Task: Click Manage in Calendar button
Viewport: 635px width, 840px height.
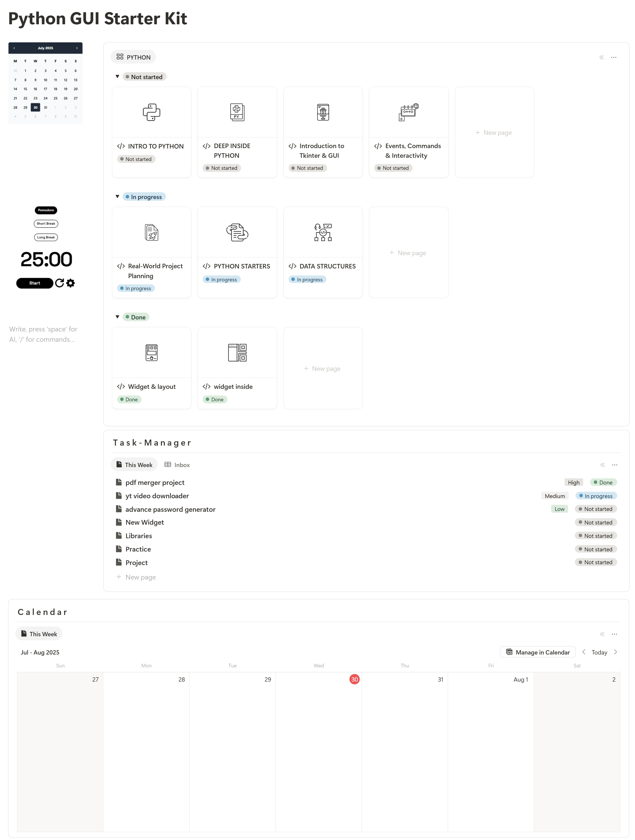Action: pos(537,652)
